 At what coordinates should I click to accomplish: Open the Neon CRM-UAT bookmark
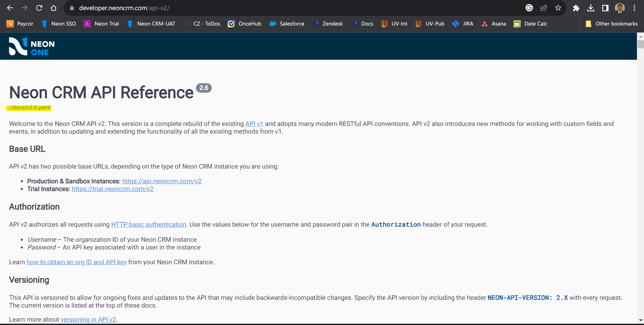(151, 24)
